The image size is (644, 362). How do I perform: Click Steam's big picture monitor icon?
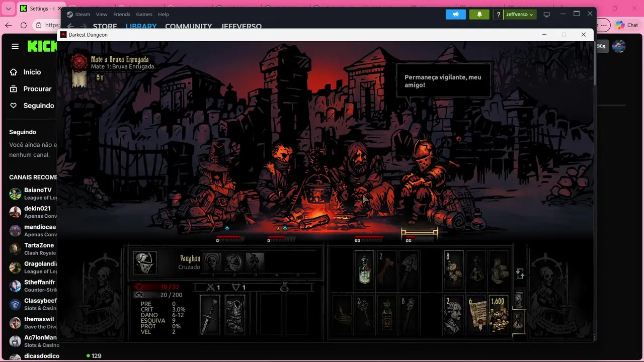[547, 15]
